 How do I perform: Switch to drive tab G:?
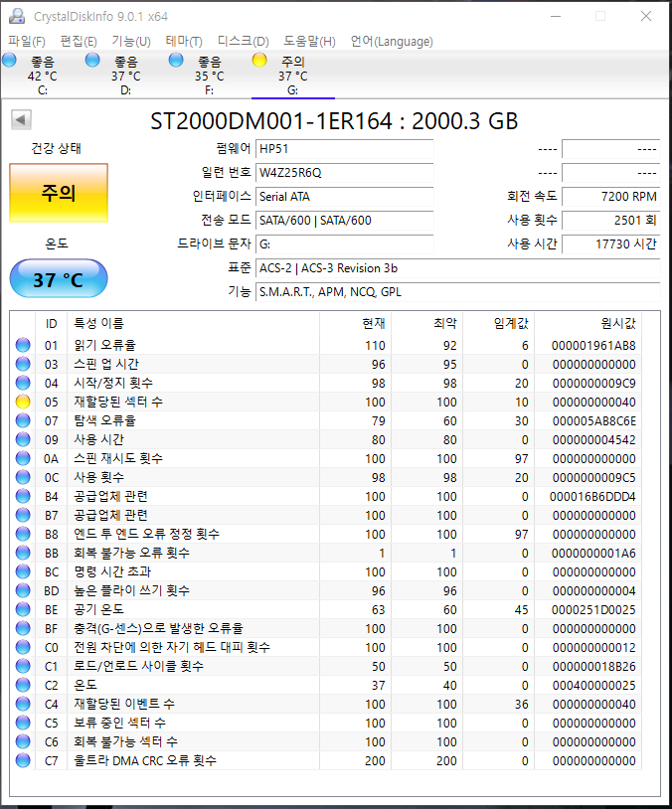292,76
